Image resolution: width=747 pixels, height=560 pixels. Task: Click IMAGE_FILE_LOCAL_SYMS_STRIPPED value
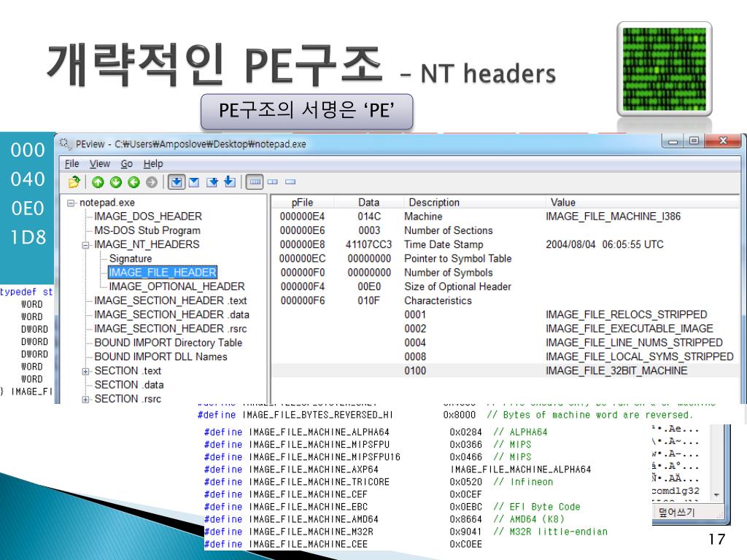639,357
